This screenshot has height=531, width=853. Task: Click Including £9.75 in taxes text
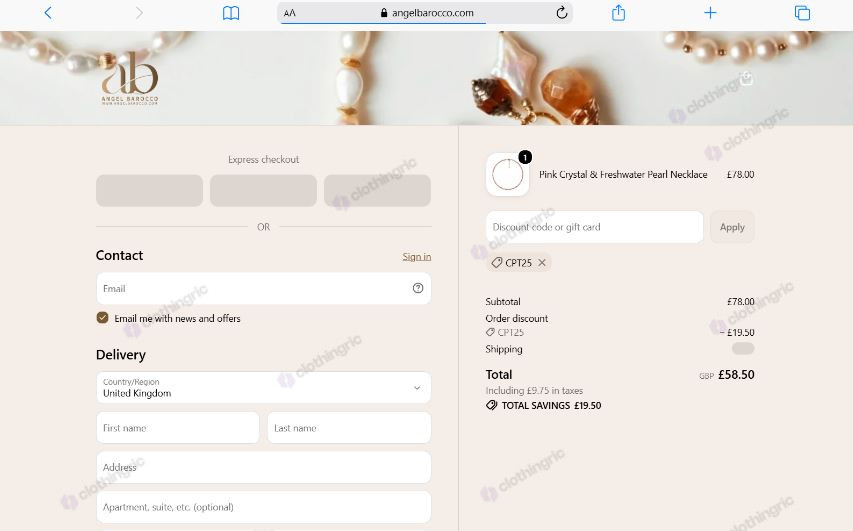534,391
